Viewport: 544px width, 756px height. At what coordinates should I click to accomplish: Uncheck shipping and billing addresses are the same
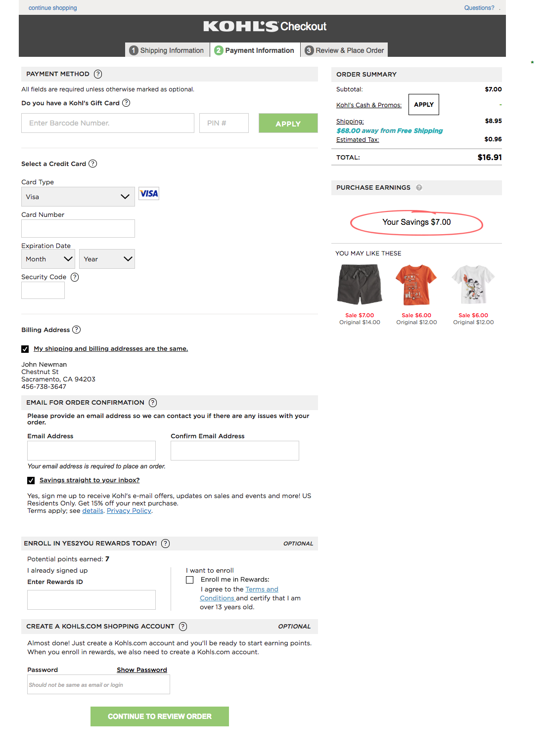pos(25,349)
